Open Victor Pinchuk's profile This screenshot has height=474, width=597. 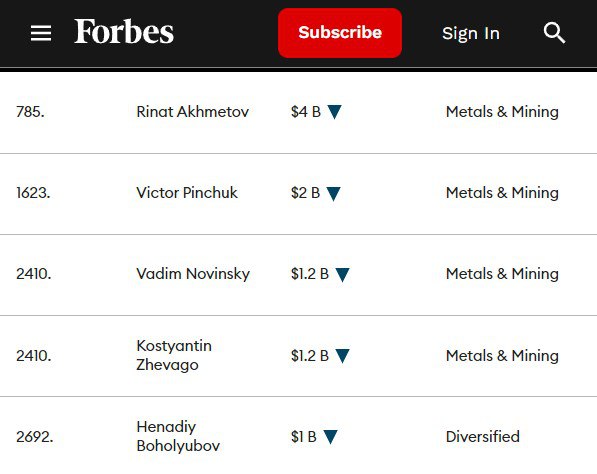[x=187, y=193]
